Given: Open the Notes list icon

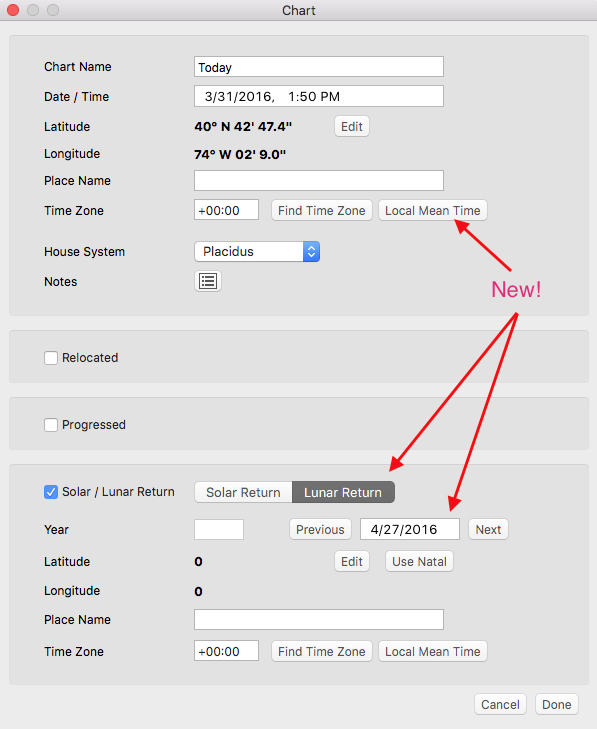Looking at the screenshot, I should [208, 281].
